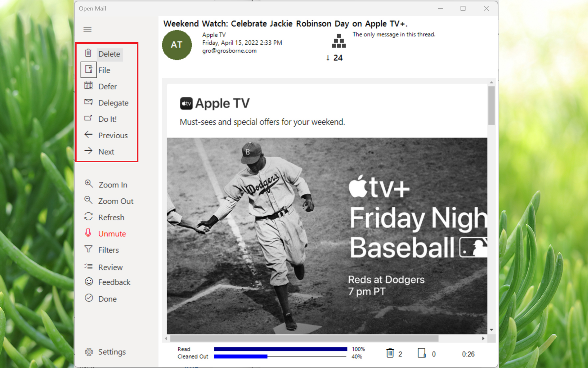Click the Read progress bar

coord(281,349)
